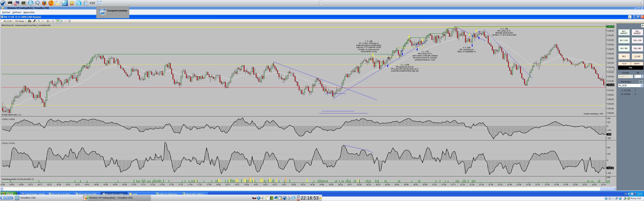This screenshot has width=644, height=201.
Task: Click the Qty quantity input field
Action: tap(637, 76)
